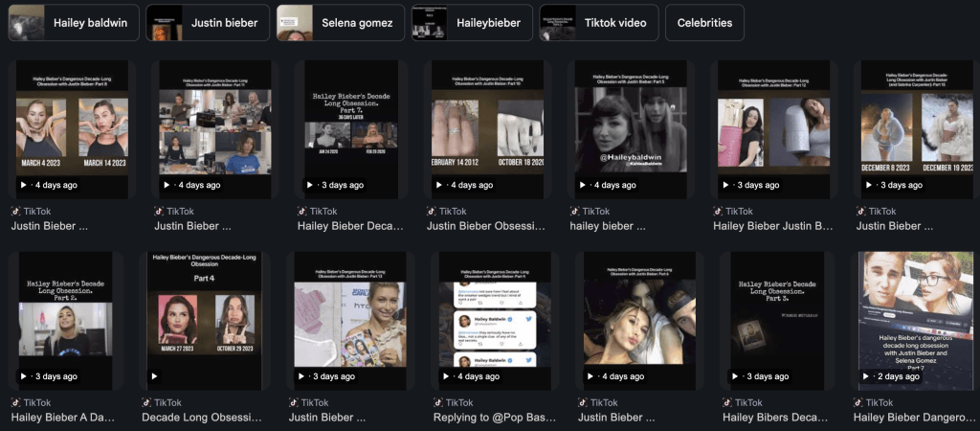Click play icon on March 27 2023 Part 4 thumbnail

tap(154, 376)
